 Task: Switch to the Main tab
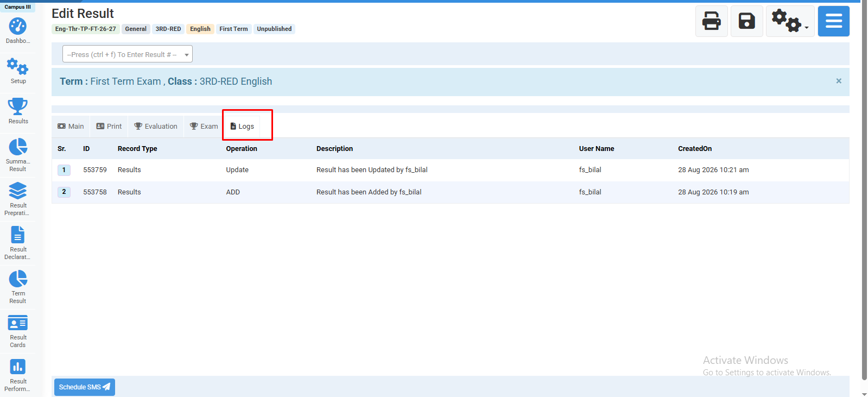pyautogui.click(x=71, y=127)
